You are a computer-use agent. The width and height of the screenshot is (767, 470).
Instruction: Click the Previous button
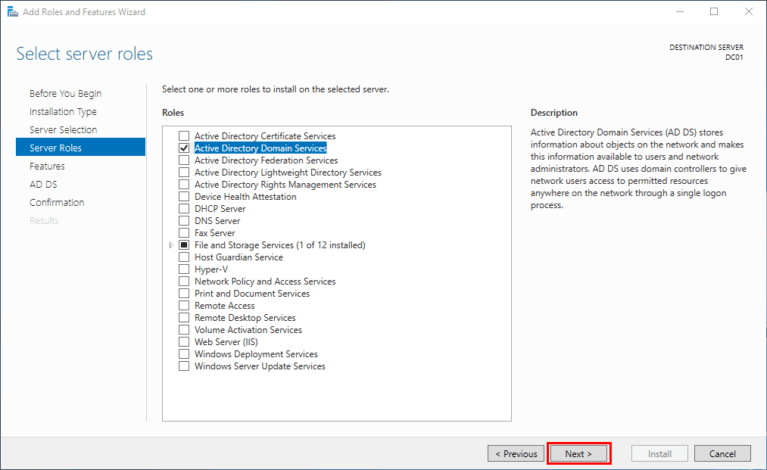point(516,453)
